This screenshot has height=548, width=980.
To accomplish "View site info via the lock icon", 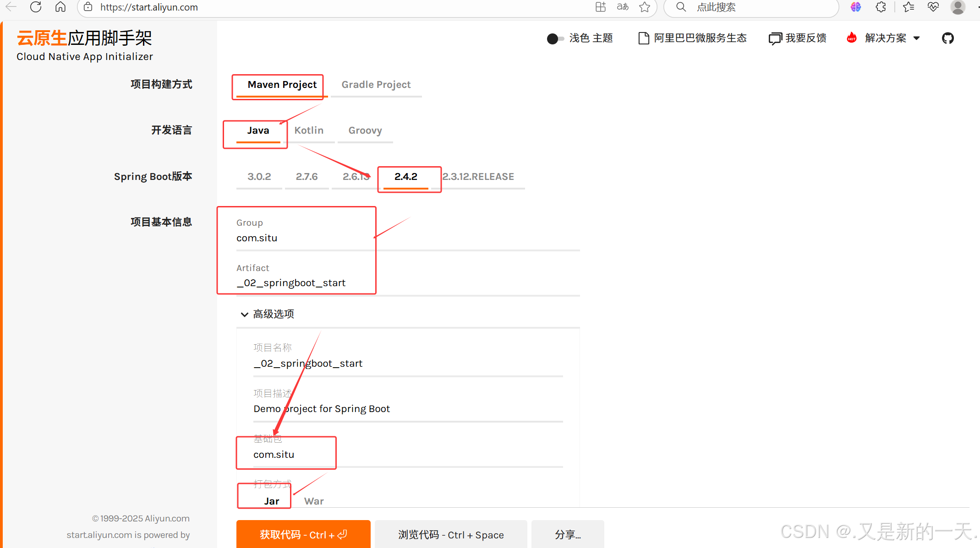I will (x=88, y=7).
